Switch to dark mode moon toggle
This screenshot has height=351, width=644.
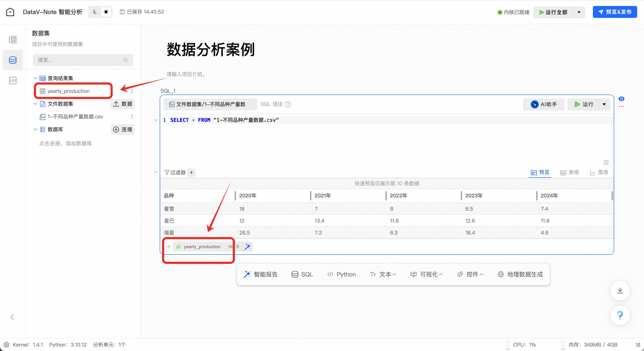(95, 12)
